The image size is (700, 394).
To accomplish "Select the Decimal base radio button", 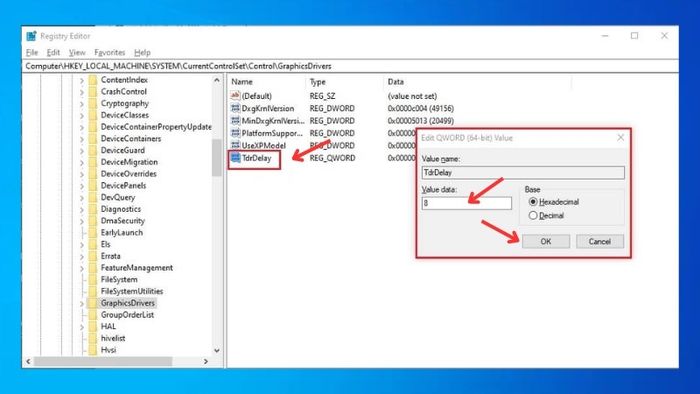I will tap(533, 216).
